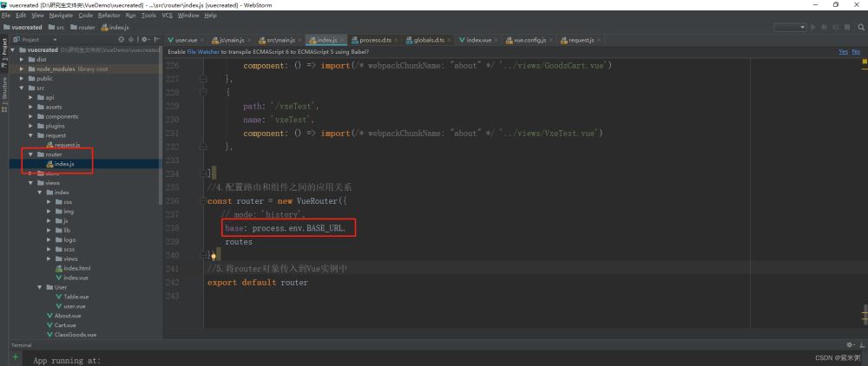Viewport: 868px width, 366px height.
Task: Open the run configuration dropdown
Action: tap(803, 27)
